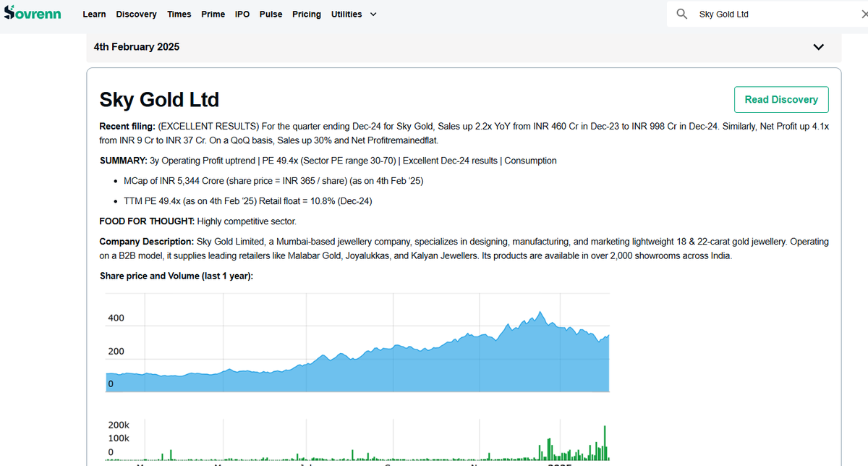This screenshot has width=868, height=466.
Task: Click the 200 axis label on price chart
Action: pos(116,352)
